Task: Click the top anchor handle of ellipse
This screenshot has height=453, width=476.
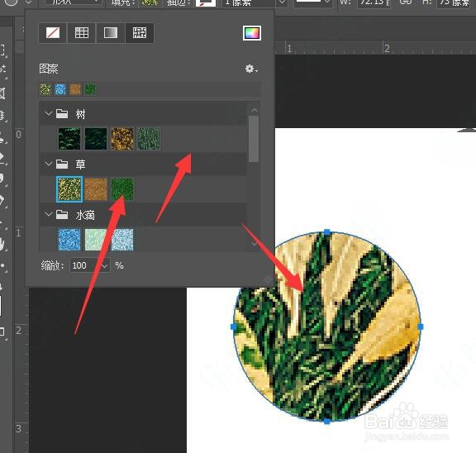Action: pos(327,232)
